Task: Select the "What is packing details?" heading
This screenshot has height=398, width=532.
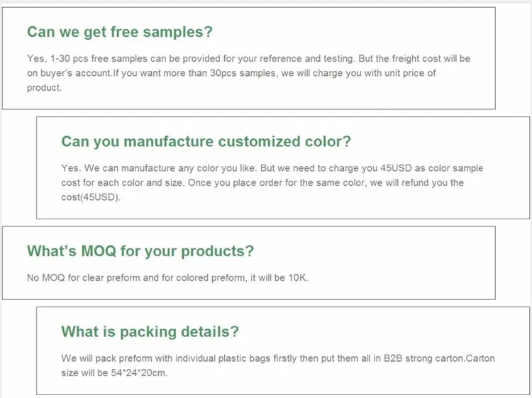Action: (150, 331)
